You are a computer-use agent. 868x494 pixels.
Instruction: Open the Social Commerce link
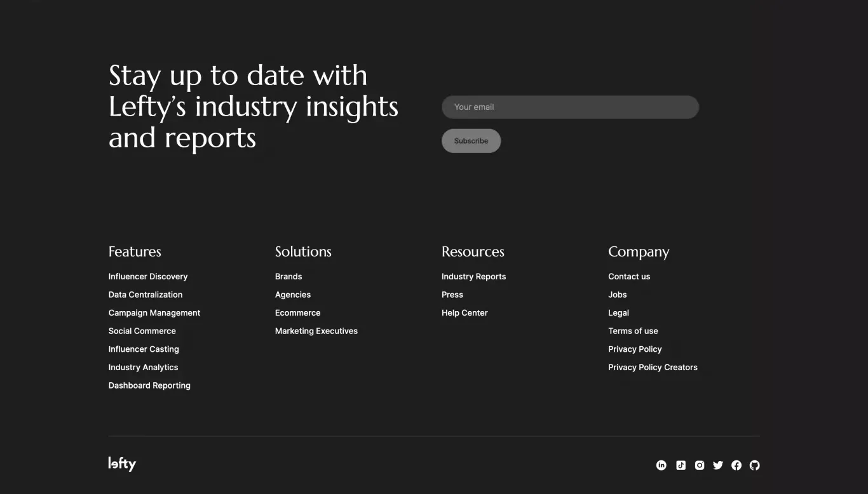tap(142, 331)
